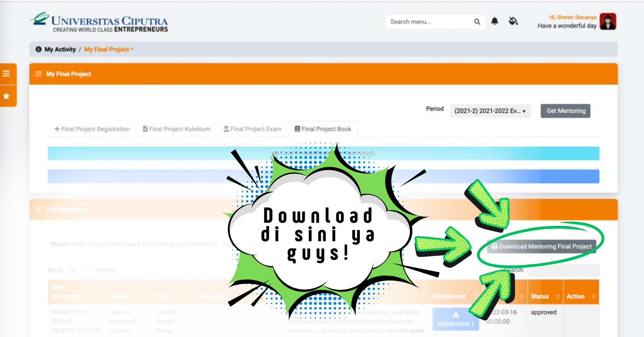This screenshot has height=337, width=644.
Task: Open the Show entries count dropdown
Action: coord(79,270)
